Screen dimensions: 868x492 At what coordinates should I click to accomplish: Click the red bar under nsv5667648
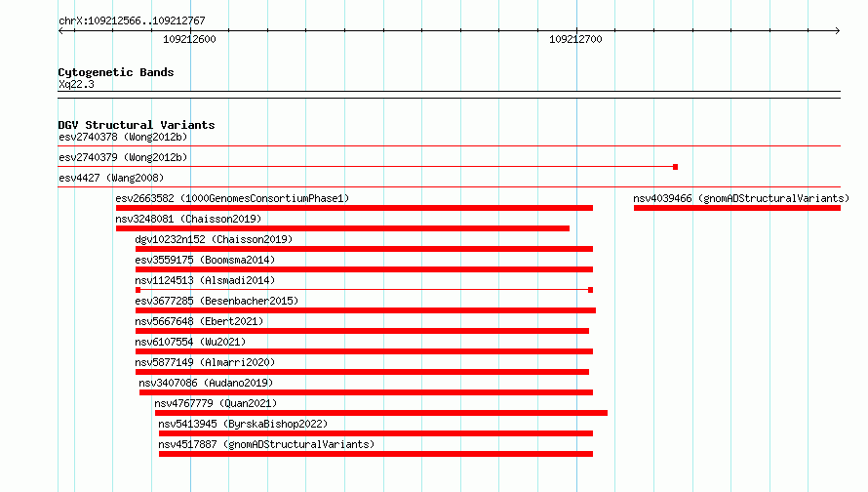point(363,331)
